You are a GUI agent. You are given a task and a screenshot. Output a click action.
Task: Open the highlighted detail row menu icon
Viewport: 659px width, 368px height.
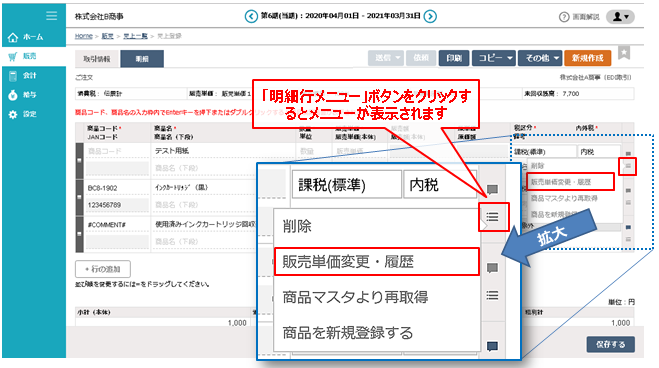(x=492, y=217)
